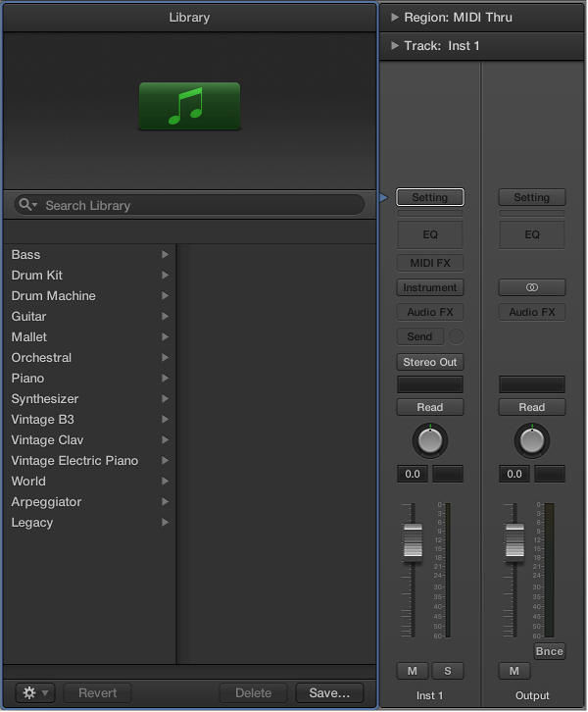
Task: Click the Revert button
Action: [x=98, y=692]
